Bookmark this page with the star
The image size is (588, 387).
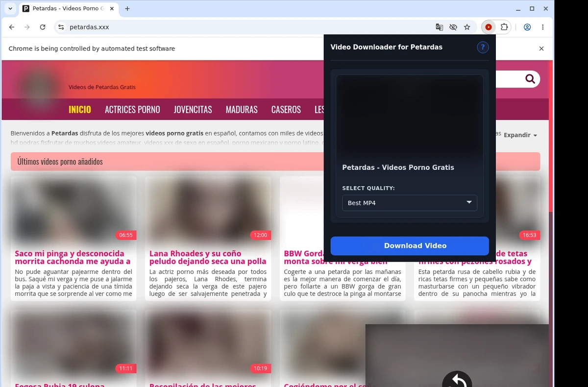(467, 27)
